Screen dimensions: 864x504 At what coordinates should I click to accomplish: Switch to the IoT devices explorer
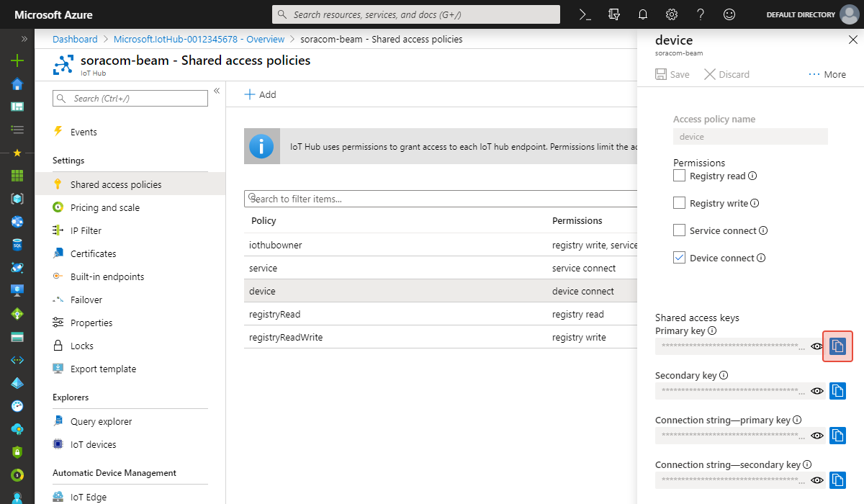(x=95, y=444)
